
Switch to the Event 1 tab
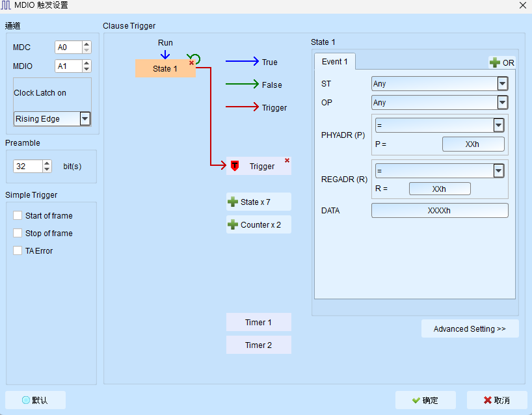(x=334, y=61)
